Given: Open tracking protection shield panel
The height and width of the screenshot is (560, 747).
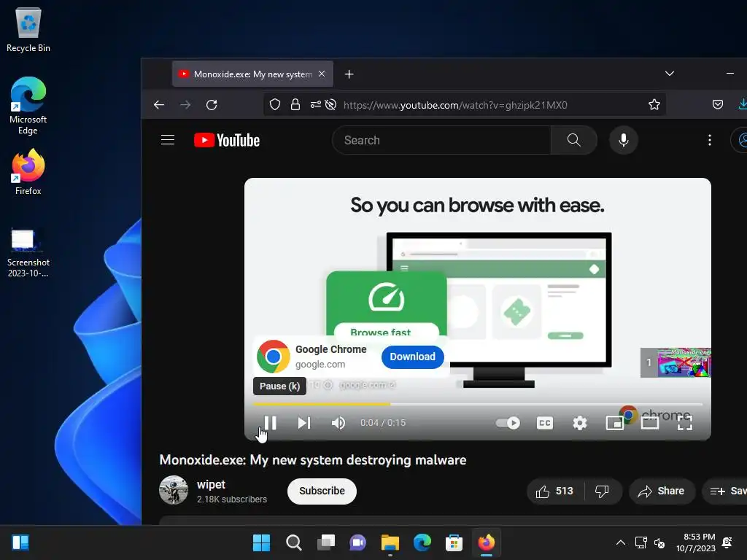Looking at the screenshot, I should (275, 105).
